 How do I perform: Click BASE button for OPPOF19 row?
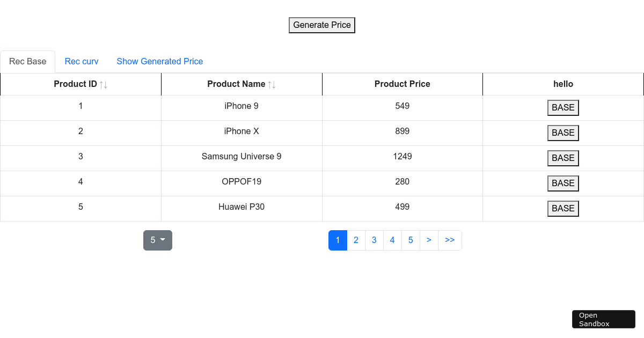[563, 183]
